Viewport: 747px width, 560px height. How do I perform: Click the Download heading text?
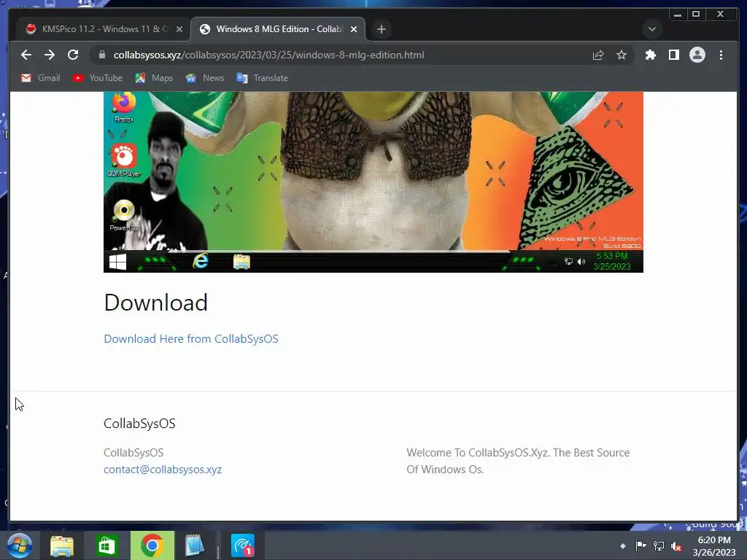click(x=156, y=303)
